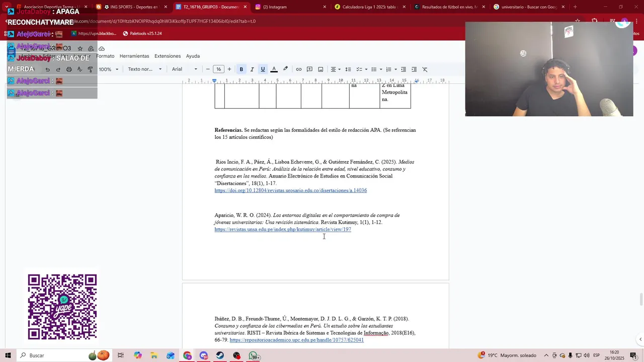
Task: Switch to the Calculadora Liga 1 tab
Action: (370, 7)
